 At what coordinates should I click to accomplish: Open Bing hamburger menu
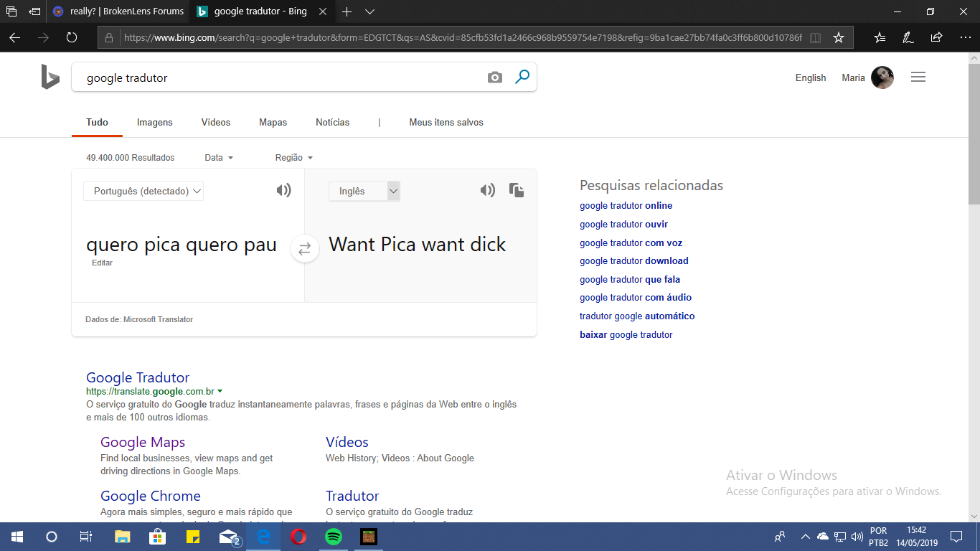(x=918, y=77)
